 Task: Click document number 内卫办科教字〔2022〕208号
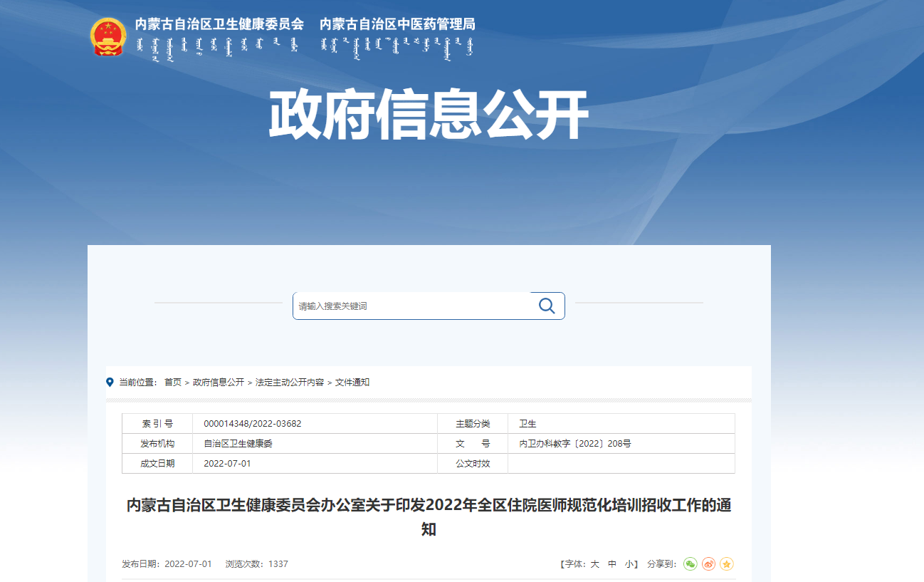coord(575,444)
